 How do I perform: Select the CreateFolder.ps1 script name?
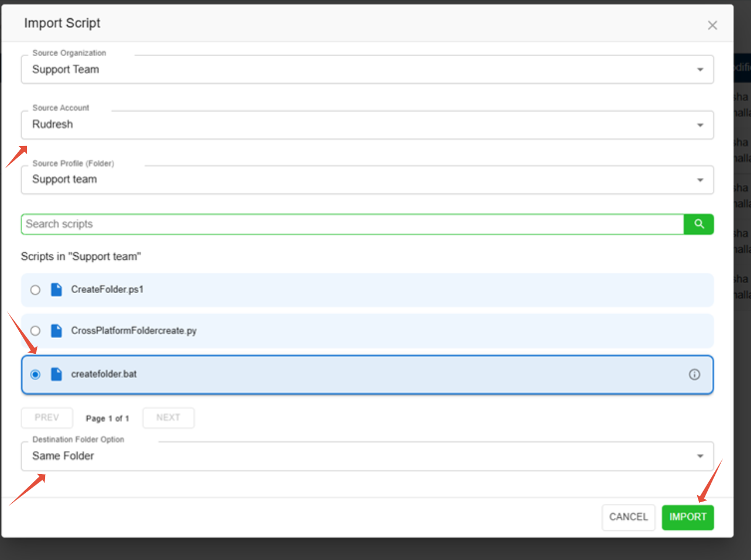pyautogui.click(x=107, y=290)
